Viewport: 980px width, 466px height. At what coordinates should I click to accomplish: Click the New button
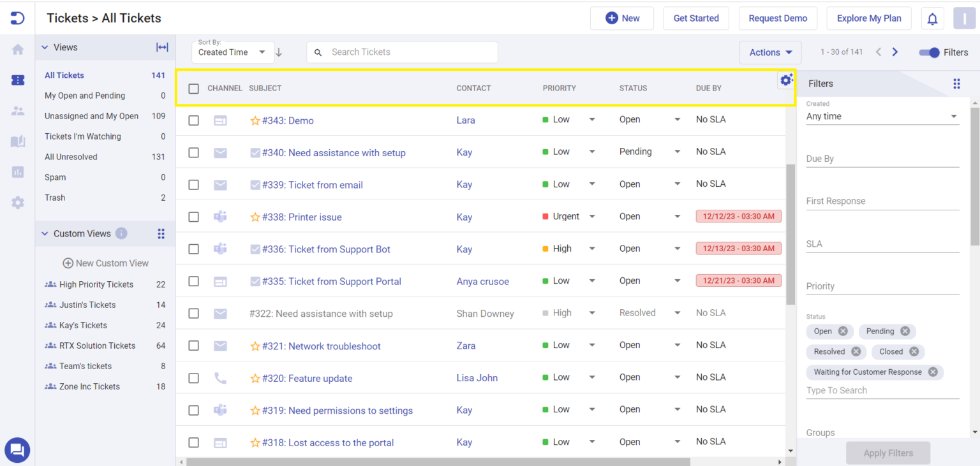click(622, 18)
